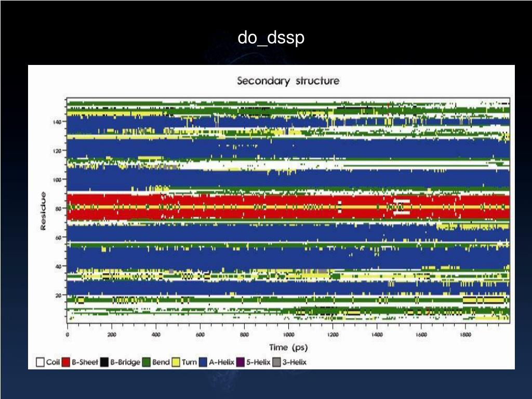532x399 pixels.
Task: Click the 20 residue axis tick label
Action: tap(58, 296)
